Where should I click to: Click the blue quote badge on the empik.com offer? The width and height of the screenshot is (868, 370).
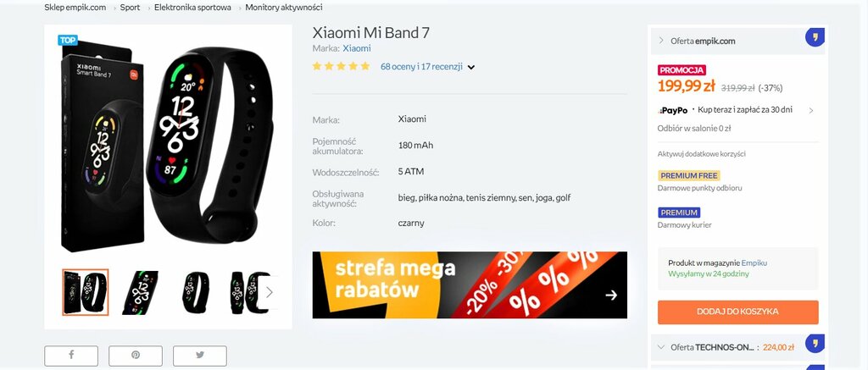[x=815, y=37]
